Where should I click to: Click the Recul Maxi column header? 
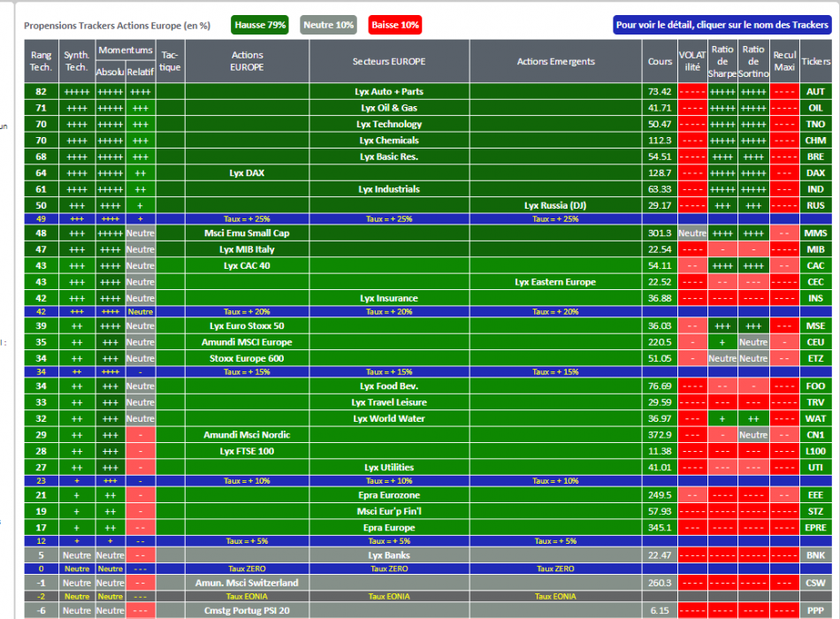(x=784, y=61)
